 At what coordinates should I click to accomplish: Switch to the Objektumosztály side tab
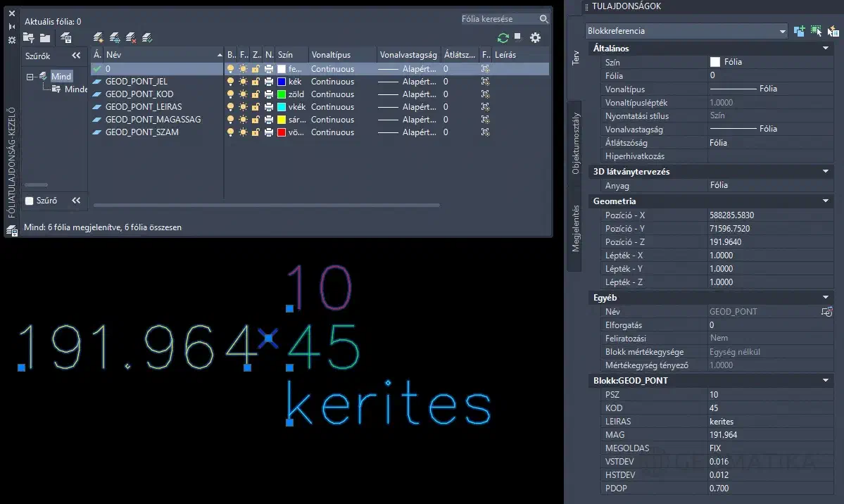575,143
